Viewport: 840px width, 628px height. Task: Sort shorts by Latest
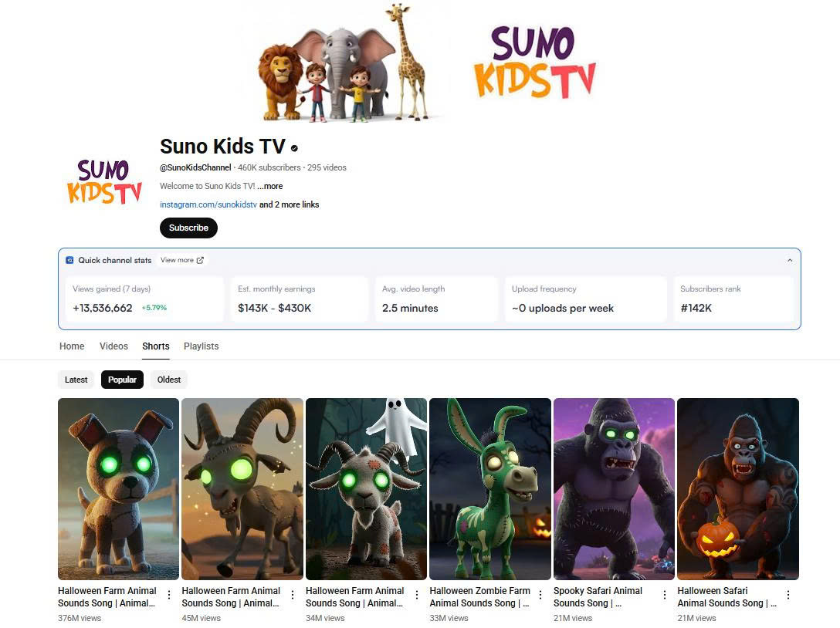coord(76,380)
